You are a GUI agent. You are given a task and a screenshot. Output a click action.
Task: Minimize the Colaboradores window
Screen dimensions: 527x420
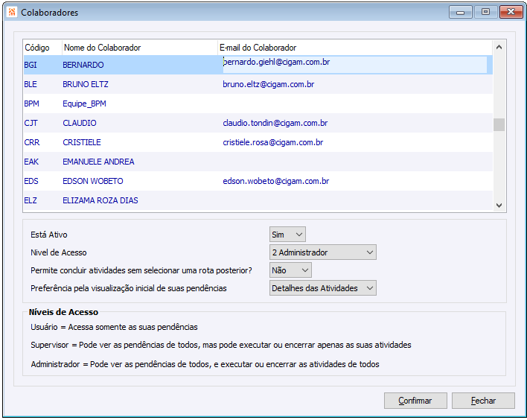pos(461,12)
